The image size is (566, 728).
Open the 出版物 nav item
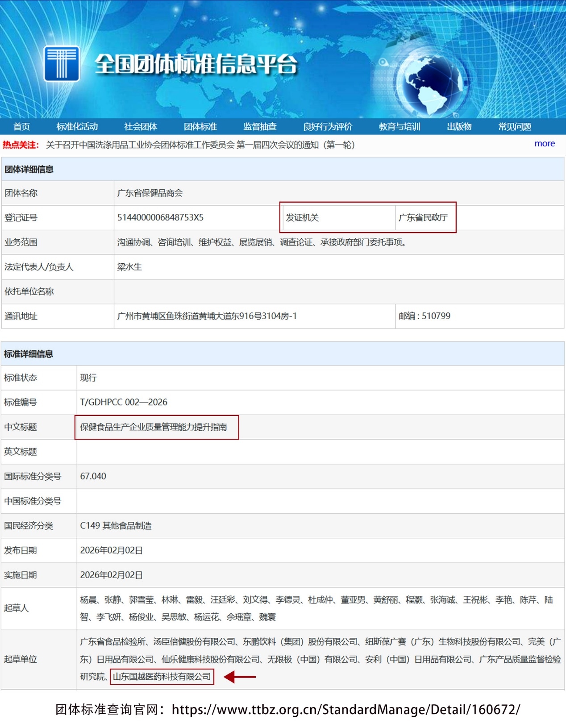pos(459,127)
